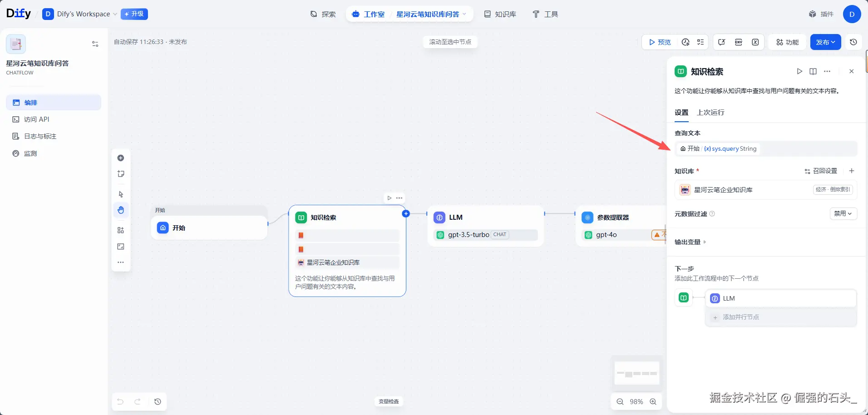Click the 星河云笔企业知识库 entry in the panel

766,190
